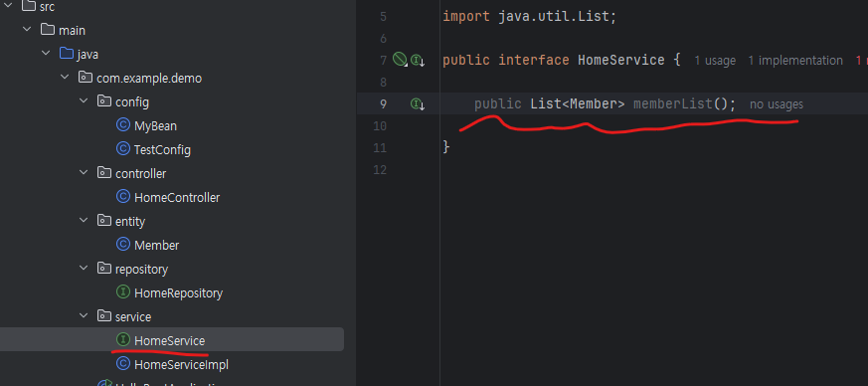Click the TestConfig class icon

coord(123,149)
